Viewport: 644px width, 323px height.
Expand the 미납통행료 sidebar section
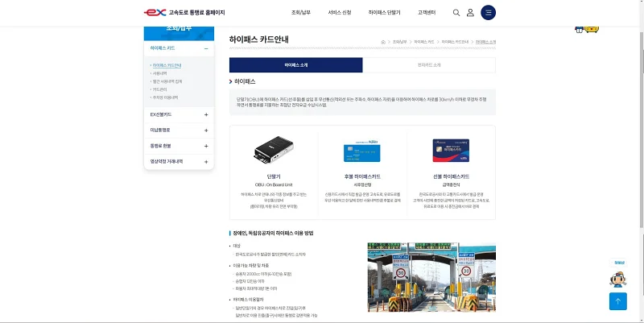click(179, 130)
